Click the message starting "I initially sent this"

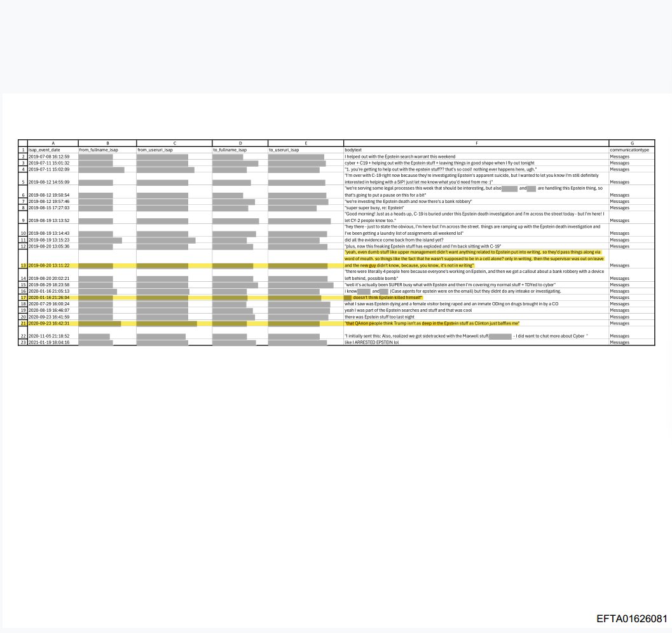click(476, 333)
